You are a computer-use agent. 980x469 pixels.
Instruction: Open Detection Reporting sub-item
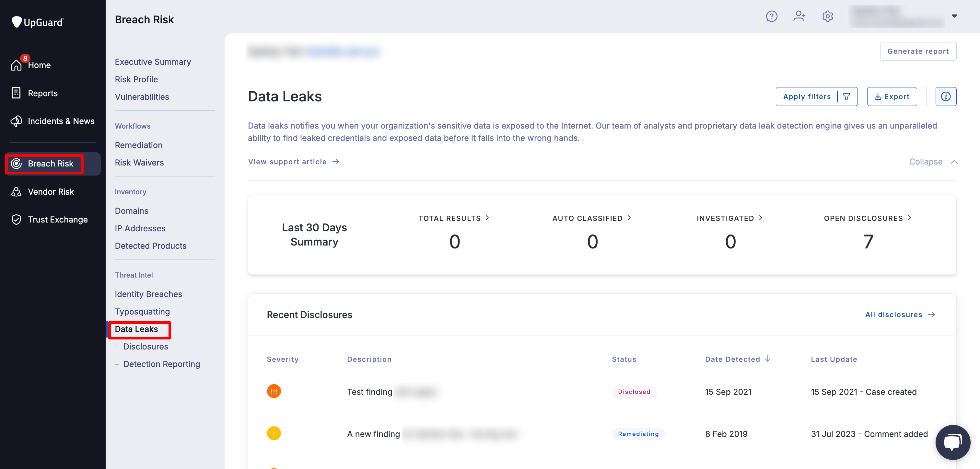pyautogui.click(x=161, y=364)
